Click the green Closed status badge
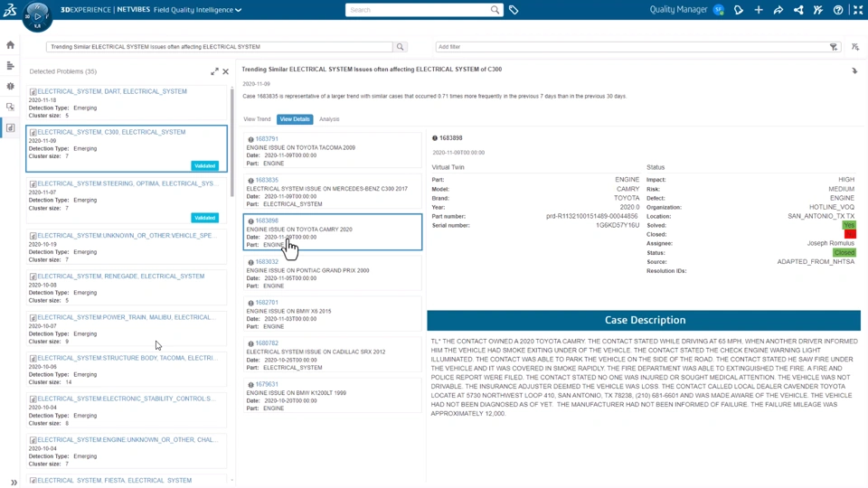Viewport: 868px width, 488px height. (x=844, y=252)
